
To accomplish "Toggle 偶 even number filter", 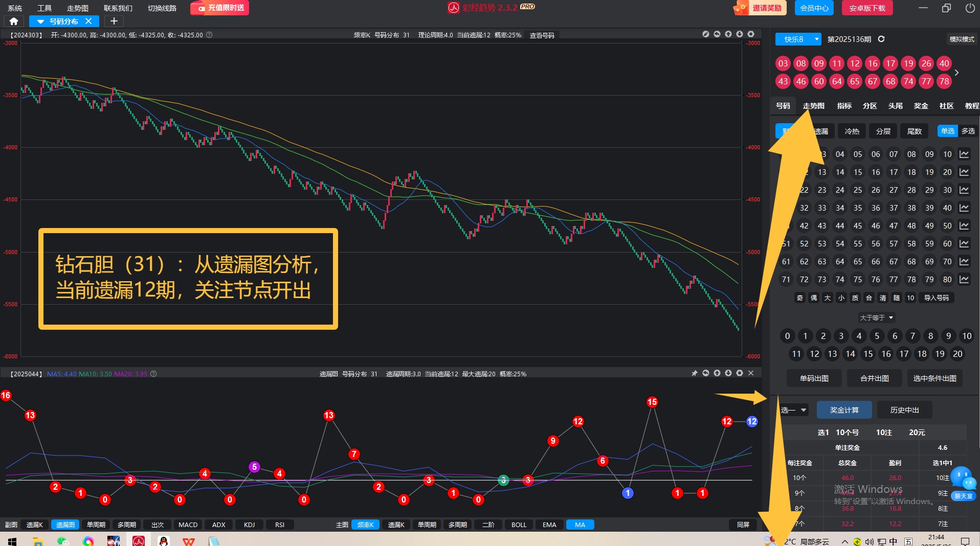I will (x=814, y=298).
